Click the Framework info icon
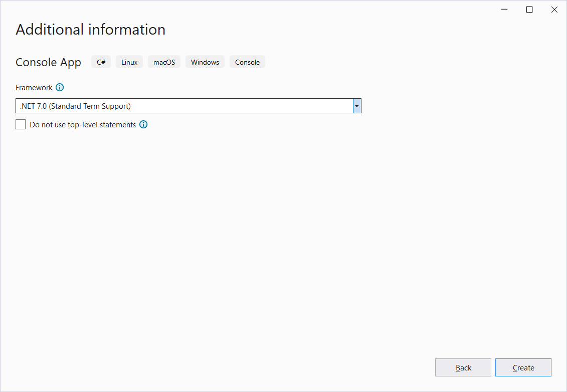Screen dimensions: 567x392 60,88
